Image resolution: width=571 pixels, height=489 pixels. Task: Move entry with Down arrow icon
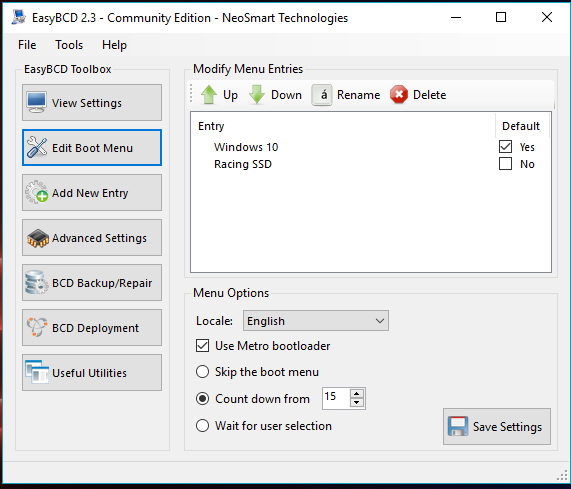[257, 95]
